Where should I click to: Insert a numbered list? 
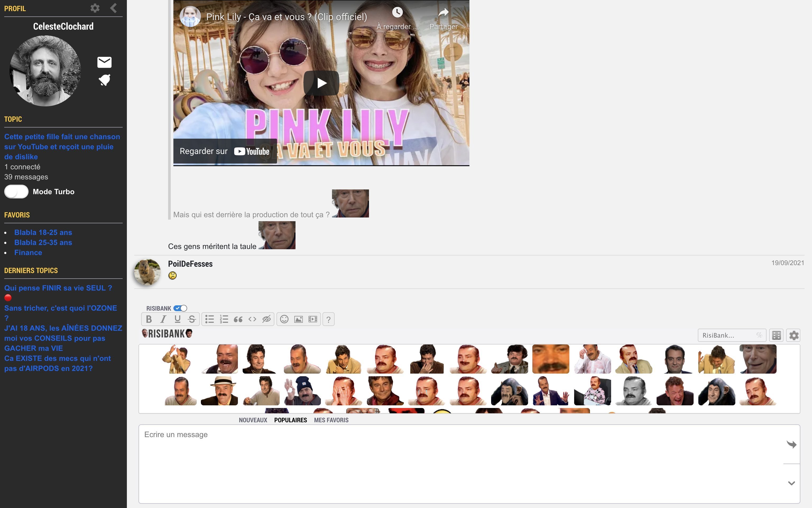(x=224, y=319)
